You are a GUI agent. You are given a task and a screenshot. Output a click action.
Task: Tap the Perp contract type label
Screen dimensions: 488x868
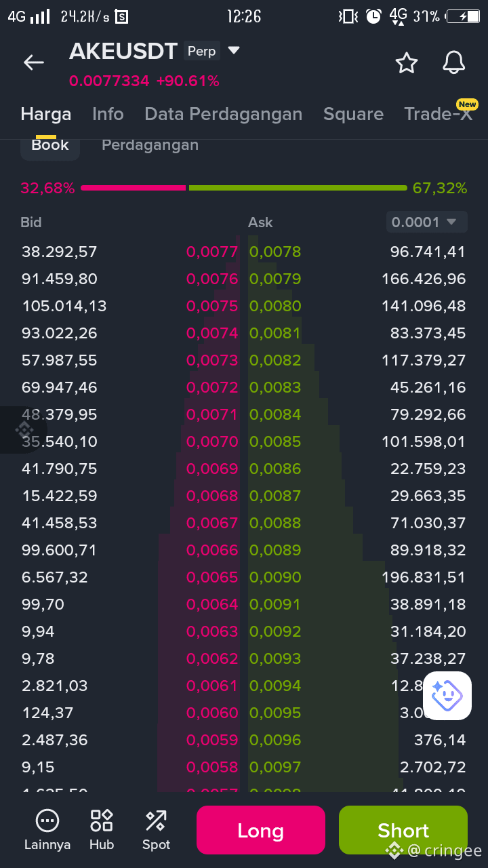coord(202,51)
